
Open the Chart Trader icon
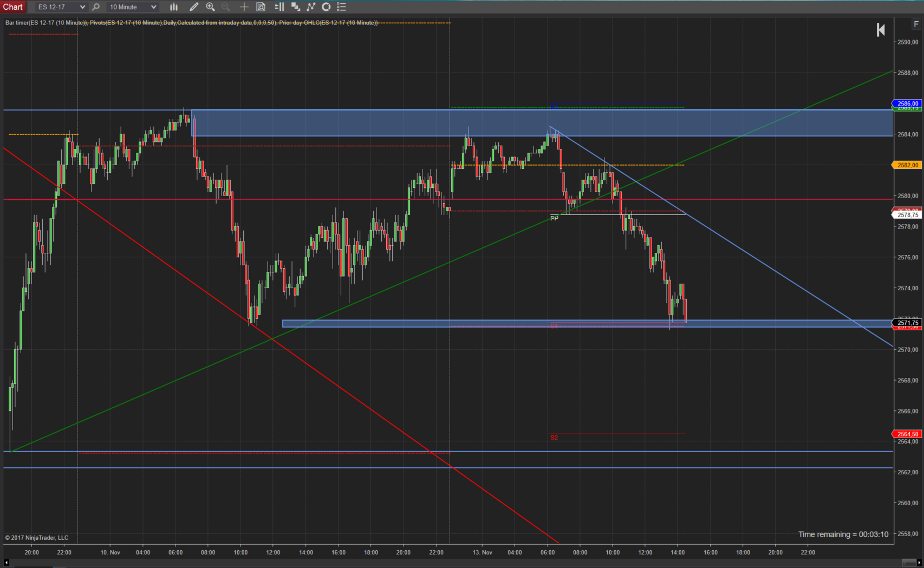279,7
